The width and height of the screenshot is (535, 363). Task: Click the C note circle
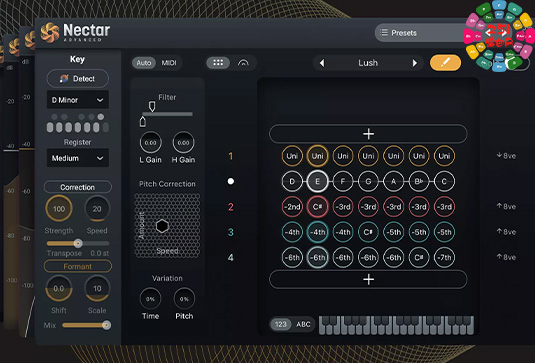[444, 182]
